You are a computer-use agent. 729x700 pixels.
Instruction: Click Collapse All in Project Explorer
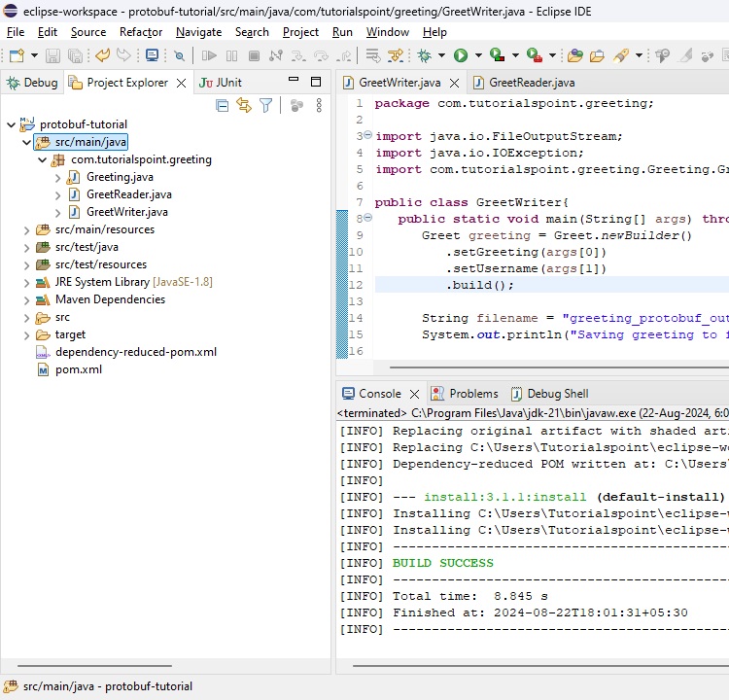tap(223, 106)
